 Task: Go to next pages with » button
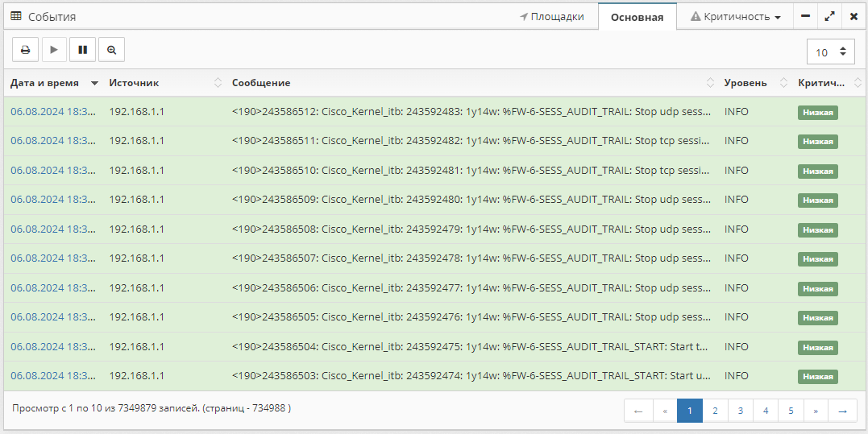pos(816,411)
